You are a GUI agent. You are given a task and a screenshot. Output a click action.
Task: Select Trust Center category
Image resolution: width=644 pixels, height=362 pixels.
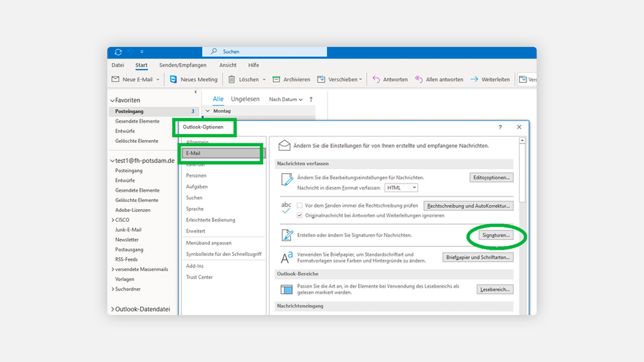click(x=199, y=277)
